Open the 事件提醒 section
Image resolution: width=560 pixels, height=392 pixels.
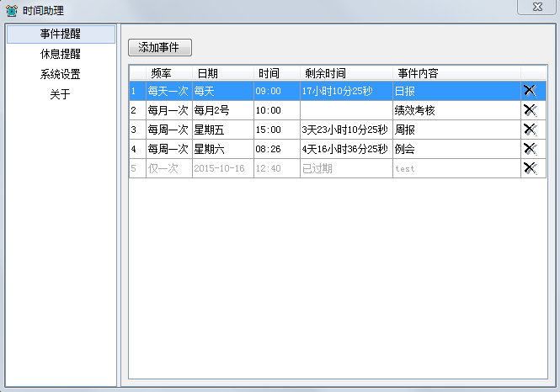point(61,34)
